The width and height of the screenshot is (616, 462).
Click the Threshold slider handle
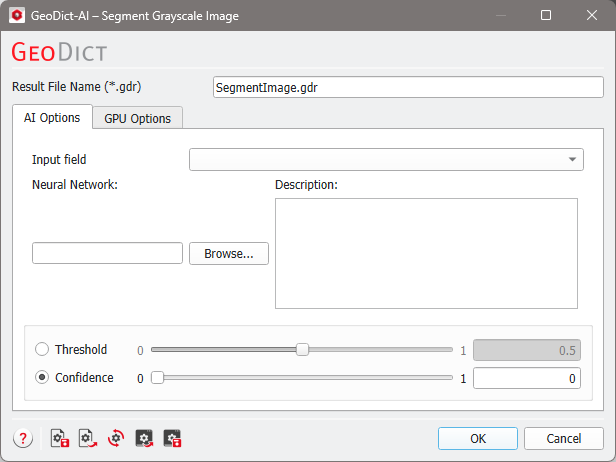302,349
